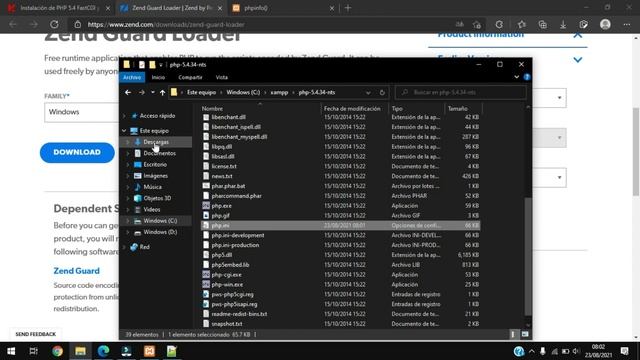Open recent locations dropdown in Explorer

click(x=153, y=93)
